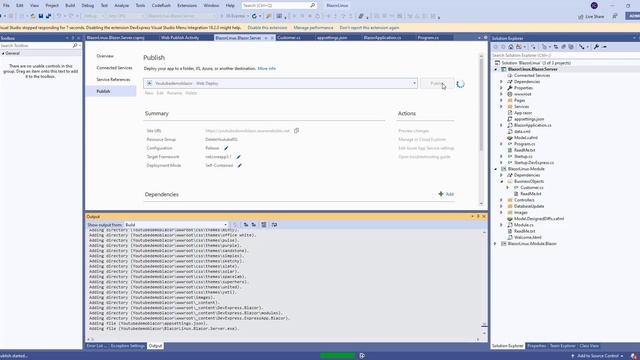Click the Save All icon in toolbar
Viewport: 640px width, 360px height.
pos(49,16)
